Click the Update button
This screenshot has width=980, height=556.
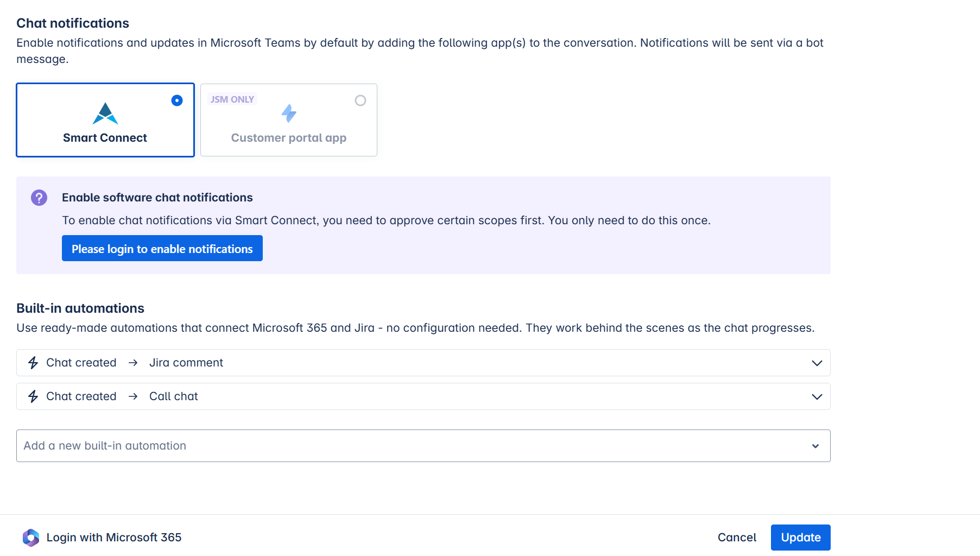(800, 538)
